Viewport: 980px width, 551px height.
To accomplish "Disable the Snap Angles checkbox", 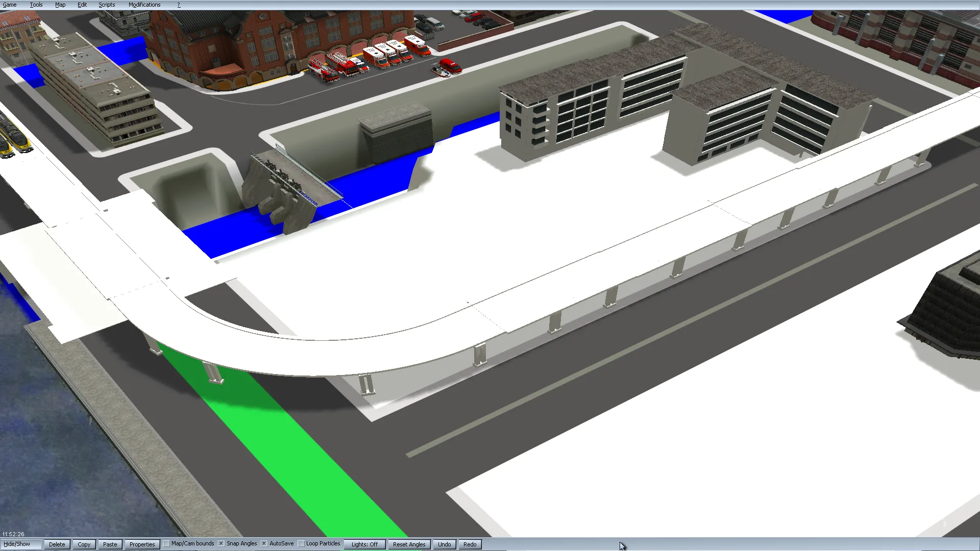I will pyautogui.click(x=222, y=544).
